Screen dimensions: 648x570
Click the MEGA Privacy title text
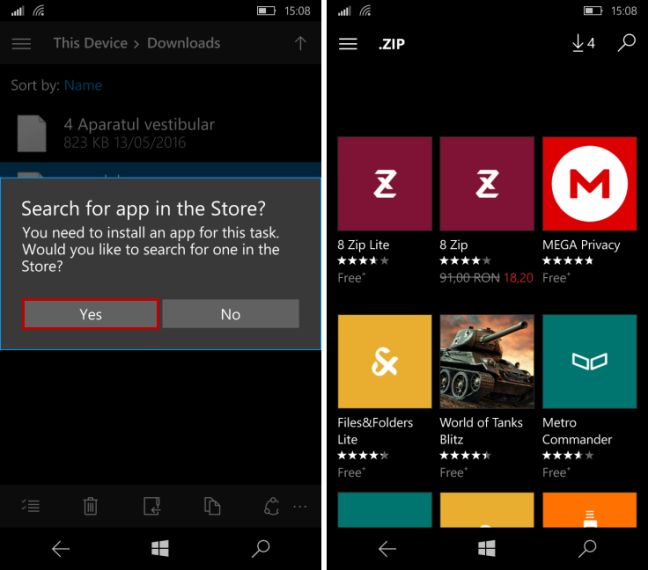pyautogui.click(x=581, y=245)
